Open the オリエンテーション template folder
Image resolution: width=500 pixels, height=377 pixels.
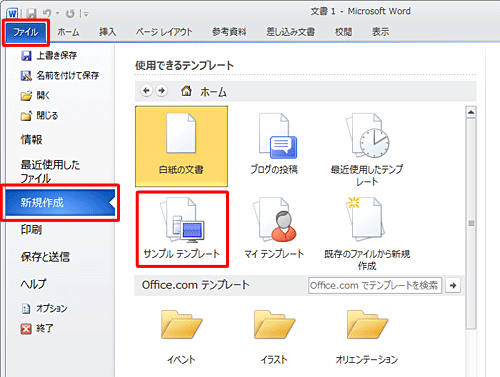click(367, 337)
